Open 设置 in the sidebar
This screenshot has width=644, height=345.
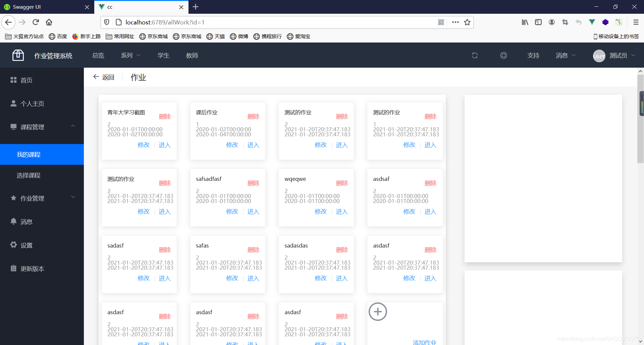coord(42,245)
